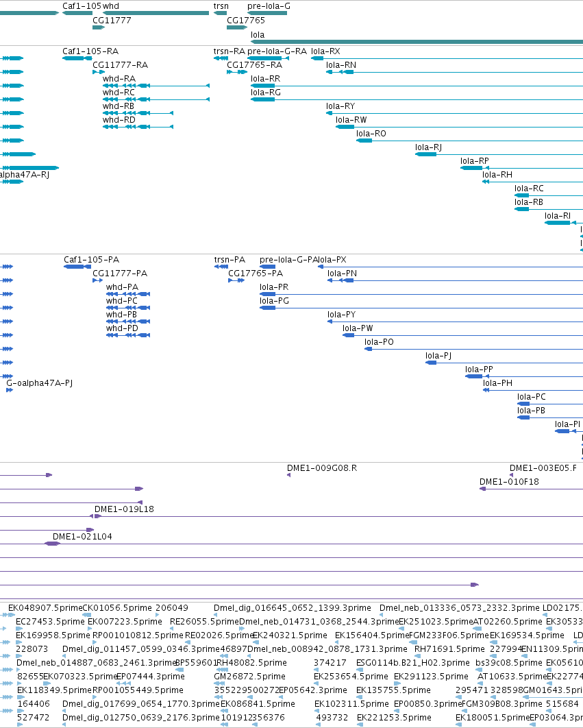Select clone DME1-009G08.R

[x=322, y=468]
